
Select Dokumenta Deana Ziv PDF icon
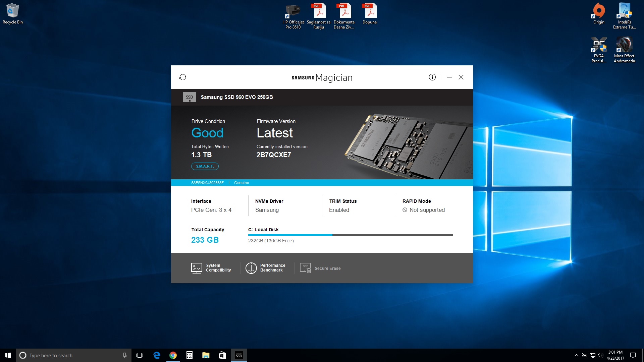coord(344,16)
